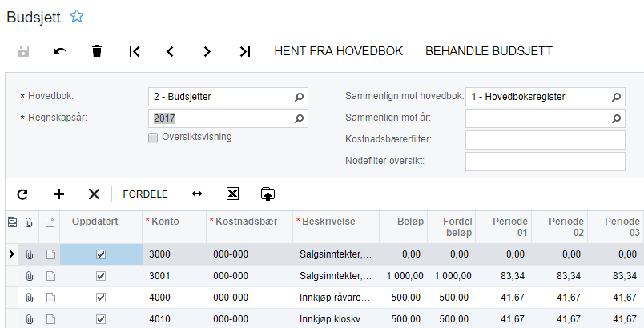This screenshot has height=328, width=644.
Task: Sort by the Konto column header
Action: click(x=165, y=221)
